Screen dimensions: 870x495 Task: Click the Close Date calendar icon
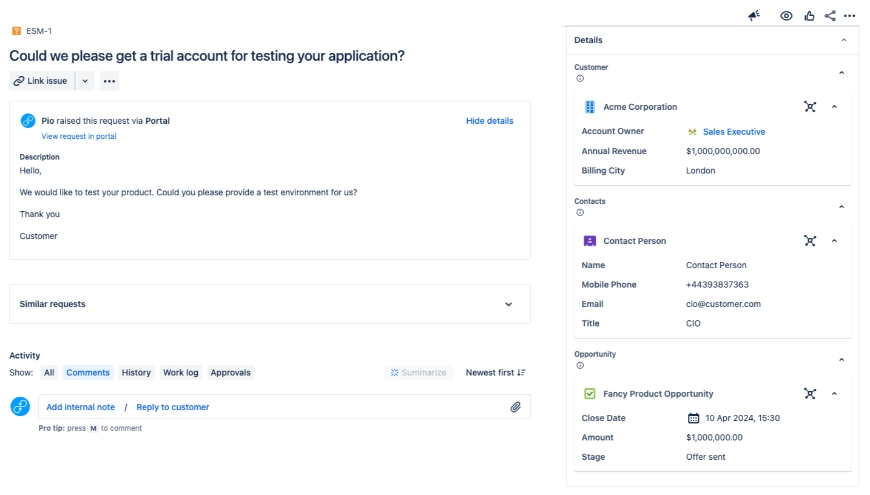[693, 418]
